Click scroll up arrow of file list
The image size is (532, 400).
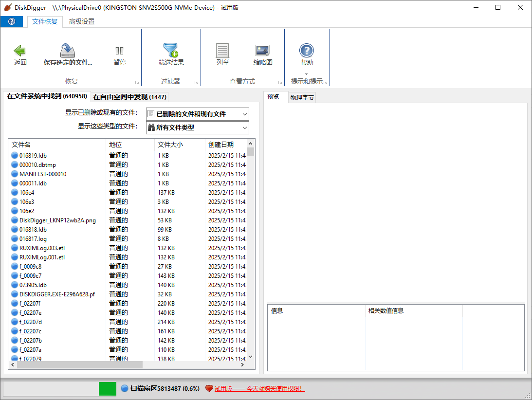point(250,144)
